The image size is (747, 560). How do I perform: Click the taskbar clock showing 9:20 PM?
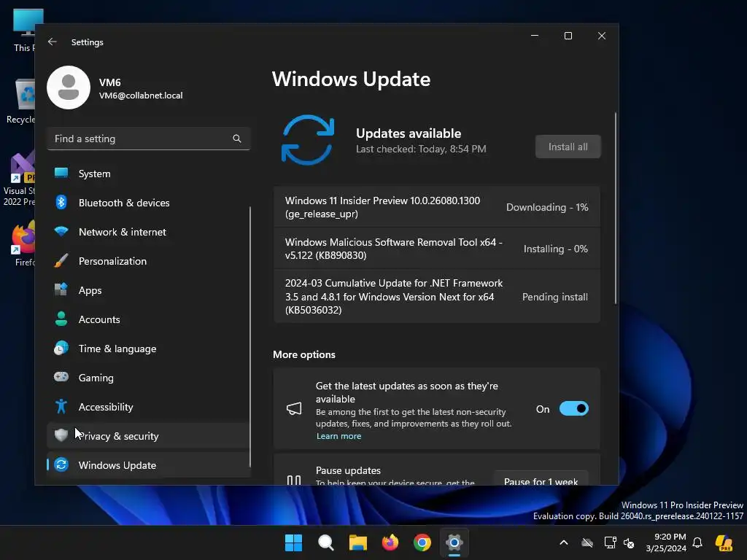pos(666,542)
